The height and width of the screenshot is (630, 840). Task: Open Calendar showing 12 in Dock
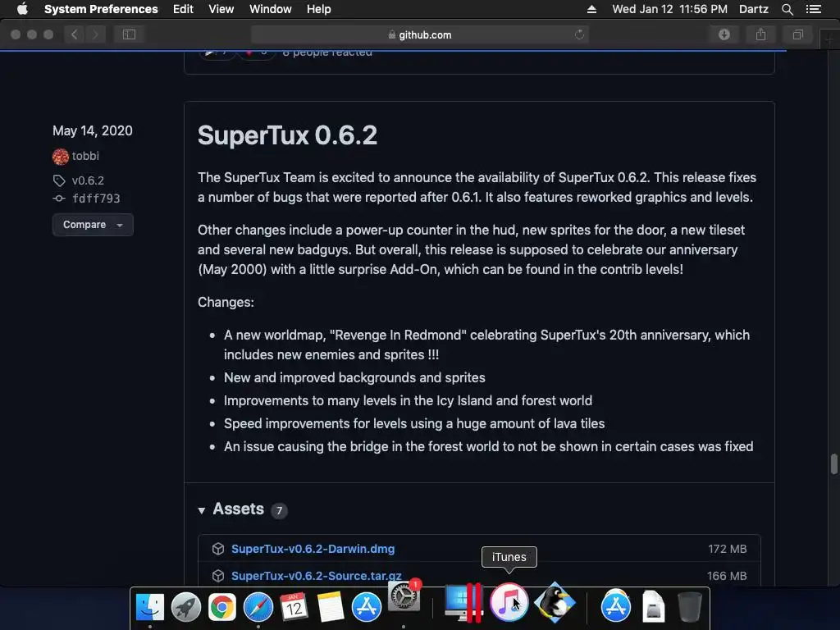(x=294, y=607)
